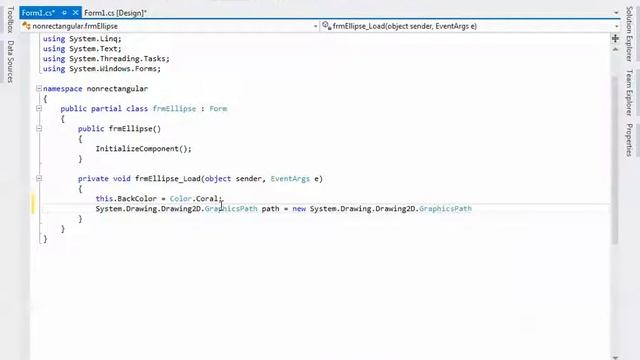Click 'GraphicsPath' at end of line

pos(445,209)
